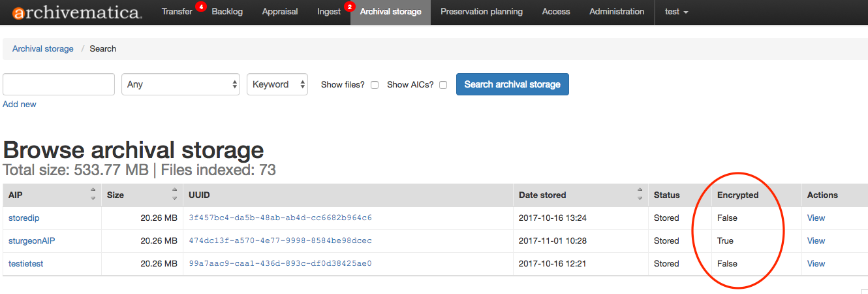Click the Transfer notification badge
This screenshot has width=868, height=294.
point(200,7)
